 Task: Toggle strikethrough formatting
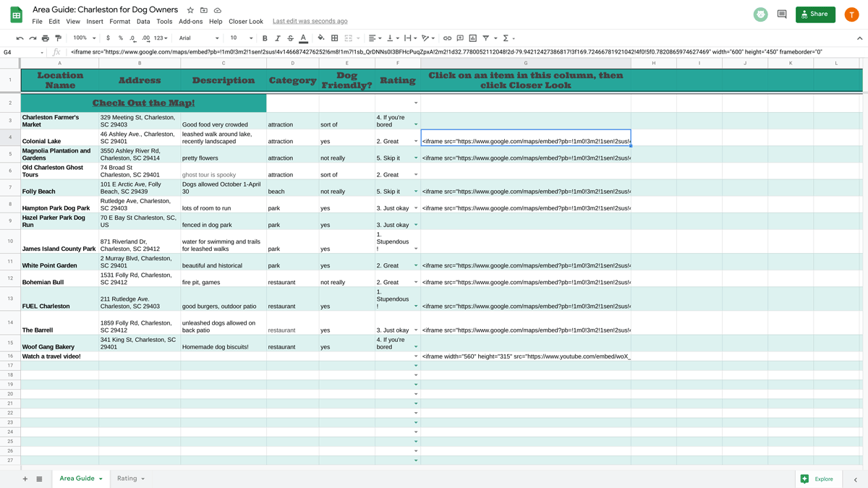(x=291, y=38)
